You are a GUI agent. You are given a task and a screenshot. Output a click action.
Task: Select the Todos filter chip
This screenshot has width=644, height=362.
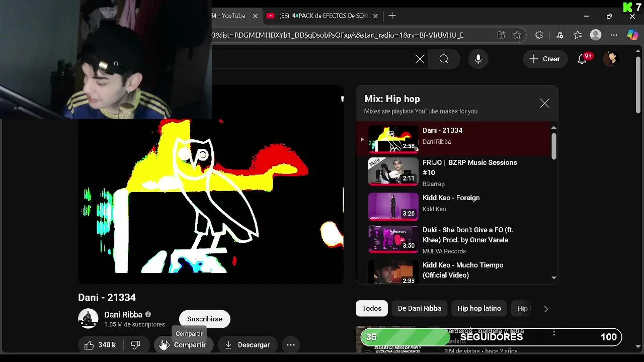(x=372, y=308)
